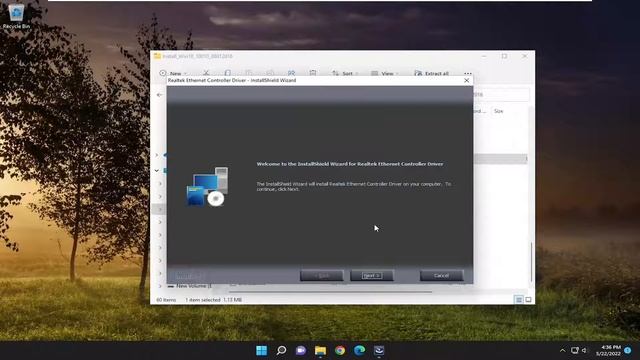Viewport: 640px width, 360px height.
Task: Click the network icon in system tray
Action: click(x=575, y=350)
